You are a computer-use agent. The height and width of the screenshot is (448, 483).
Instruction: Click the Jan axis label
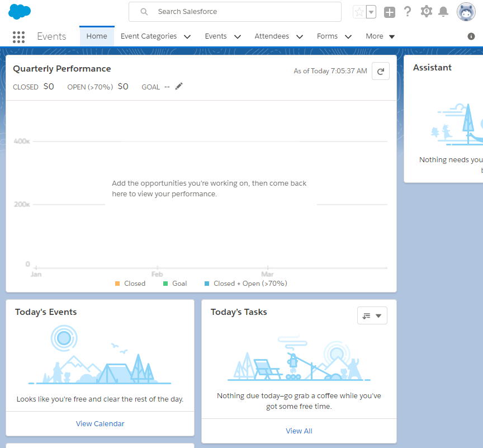click(36, 274)
